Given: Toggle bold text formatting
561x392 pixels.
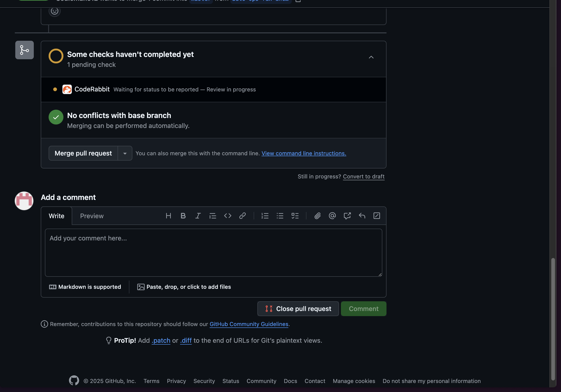Looking at the screenshot, I should coord(183,216).
